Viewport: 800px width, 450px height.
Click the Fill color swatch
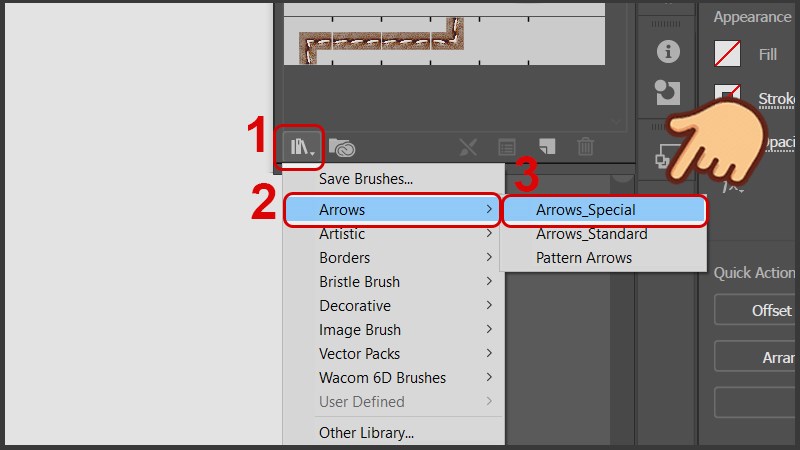point(728,54)
